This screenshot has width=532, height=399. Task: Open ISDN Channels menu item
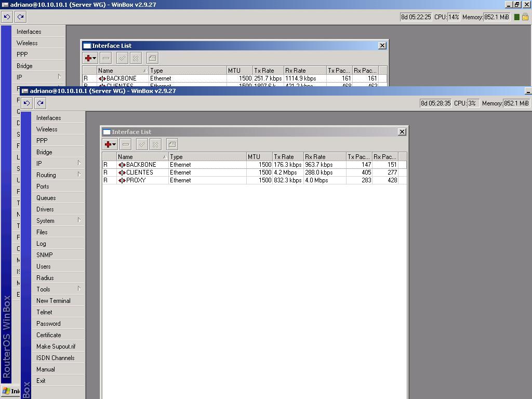[x=58, y=358]
